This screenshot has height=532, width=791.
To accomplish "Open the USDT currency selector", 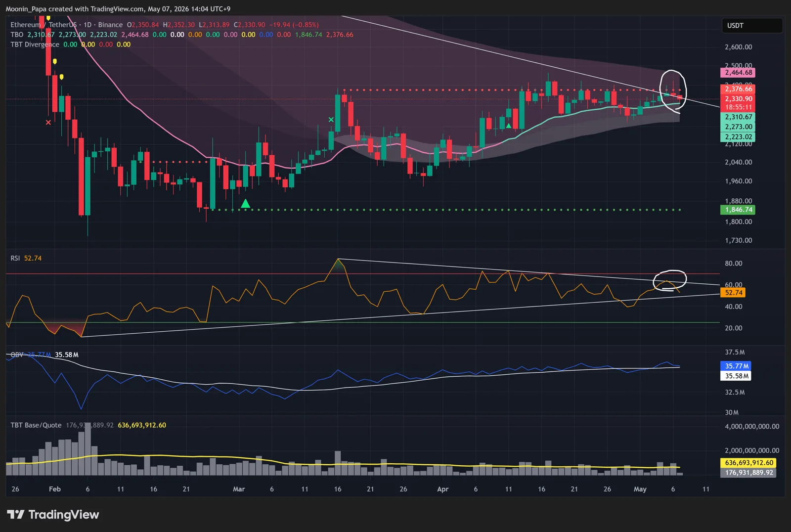I will coord(752,25).
